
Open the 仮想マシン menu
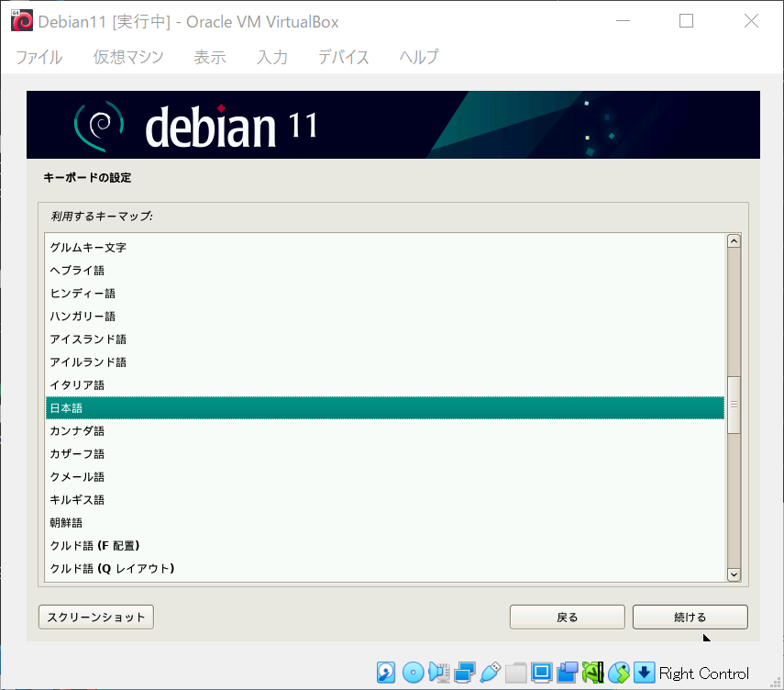tap(128, 57)
